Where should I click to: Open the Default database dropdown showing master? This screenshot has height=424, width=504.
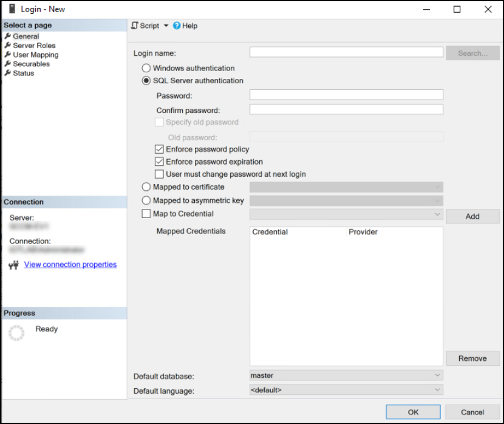pos(346,375)
